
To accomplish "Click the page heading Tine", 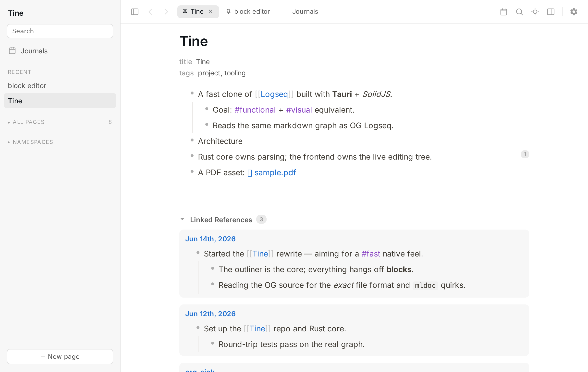I will coord(194,41).
